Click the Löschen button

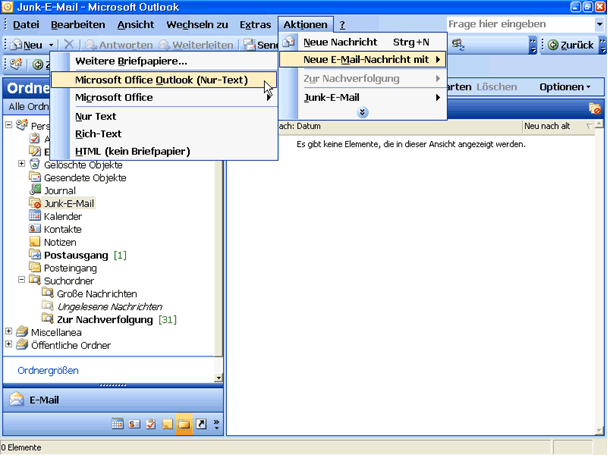496,87
